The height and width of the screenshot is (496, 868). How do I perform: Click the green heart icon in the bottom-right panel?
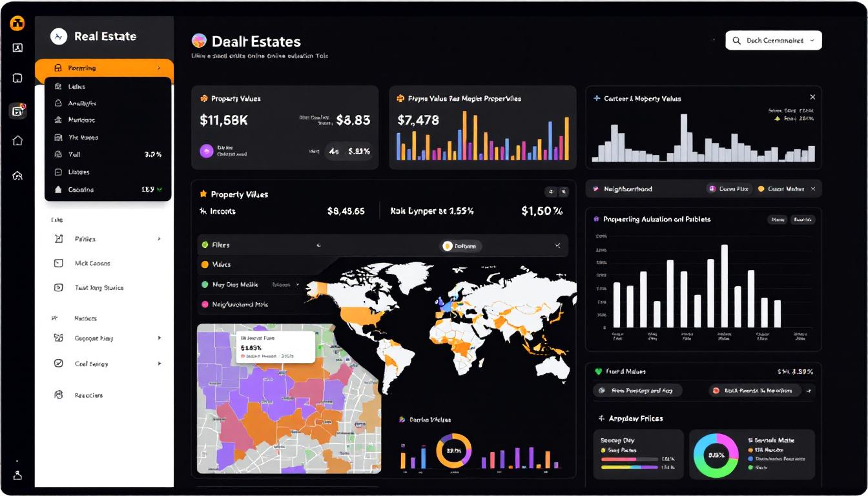pos(598,371)
